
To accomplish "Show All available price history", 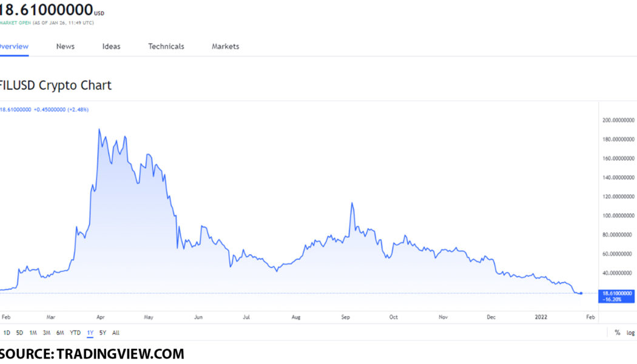I will click(115, 332).
